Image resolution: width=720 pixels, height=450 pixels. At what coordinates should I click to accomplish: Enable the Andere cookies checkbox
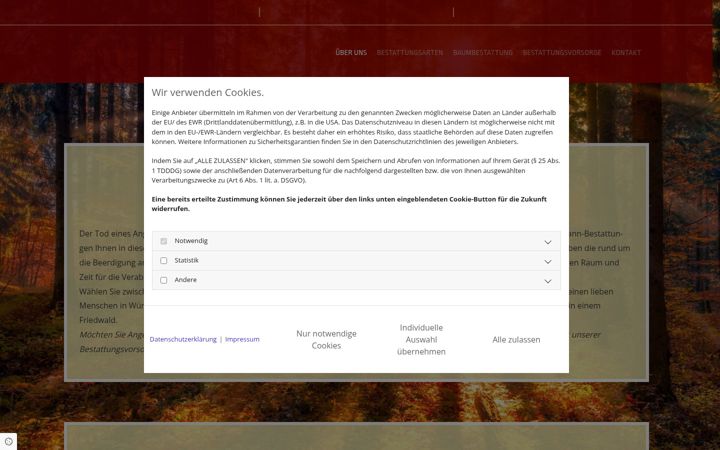pyautogui.click(x=163, y=280)
